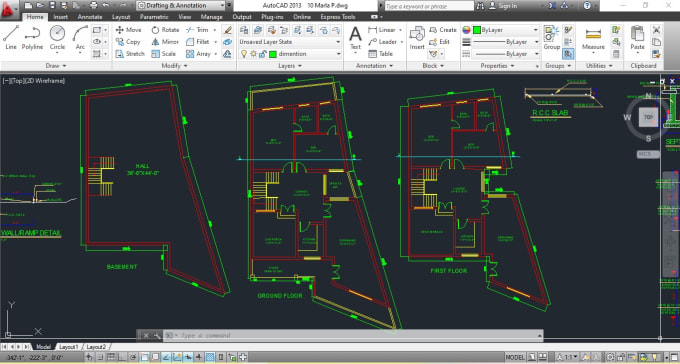Open the ByLayer linetype dropdown
This screenshot has height=364, width=680.
point(506,54)
